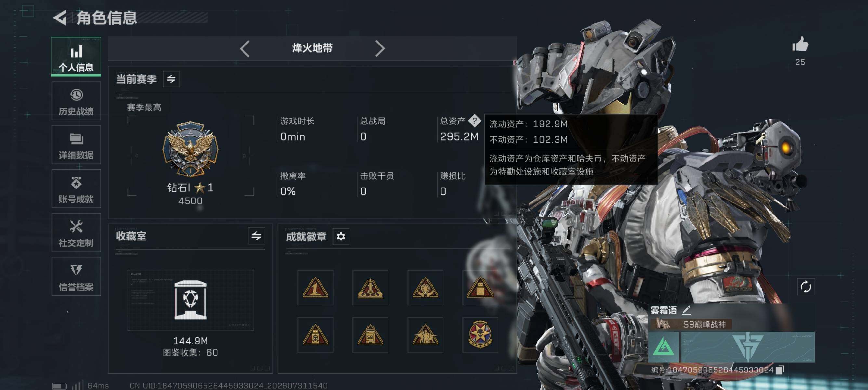Open the 历史战绩 tab

coord(76,101)
